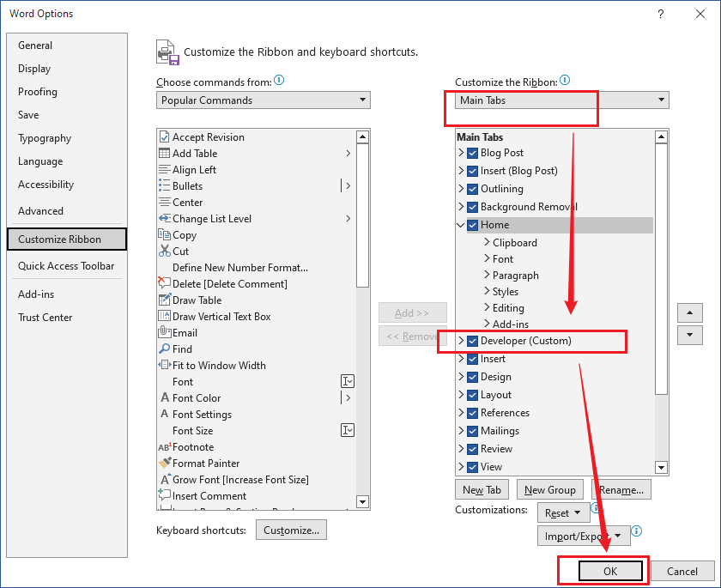
Task: Pick the Bullets command
Action: tap(256, 186)
